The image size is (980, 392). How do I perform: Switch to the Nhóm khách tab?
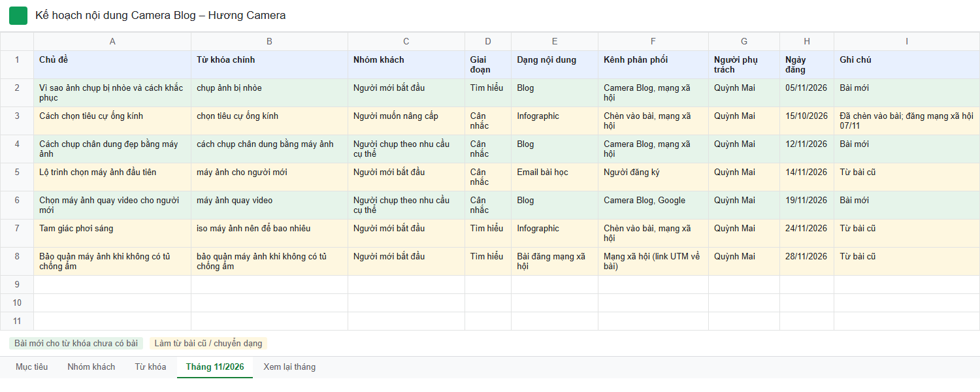click(x=91, y=367)
